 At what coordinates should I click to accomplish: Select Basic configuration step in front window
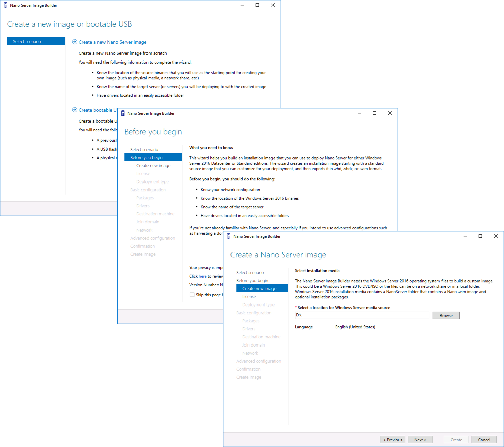click(254, 313)
